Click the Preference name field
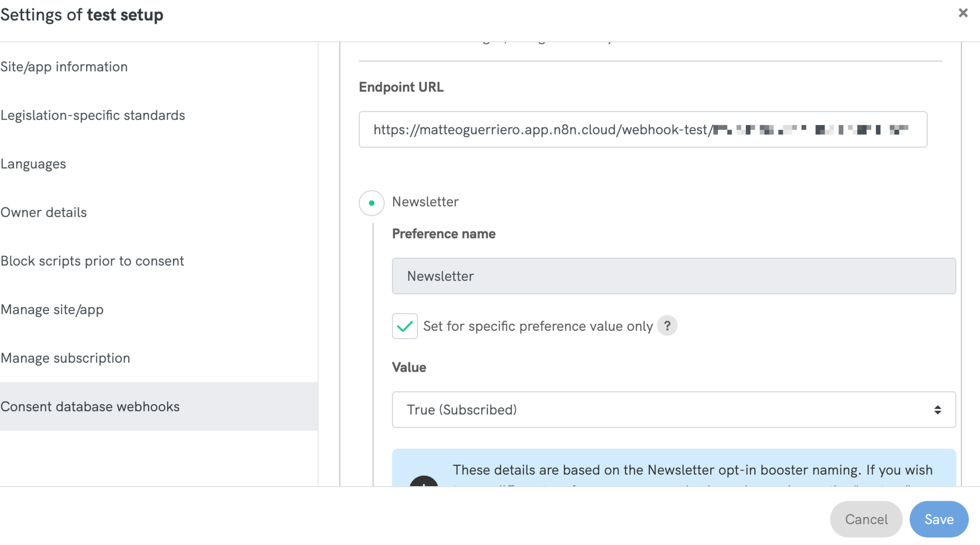980x545 pixels. [x=674, y=276]
